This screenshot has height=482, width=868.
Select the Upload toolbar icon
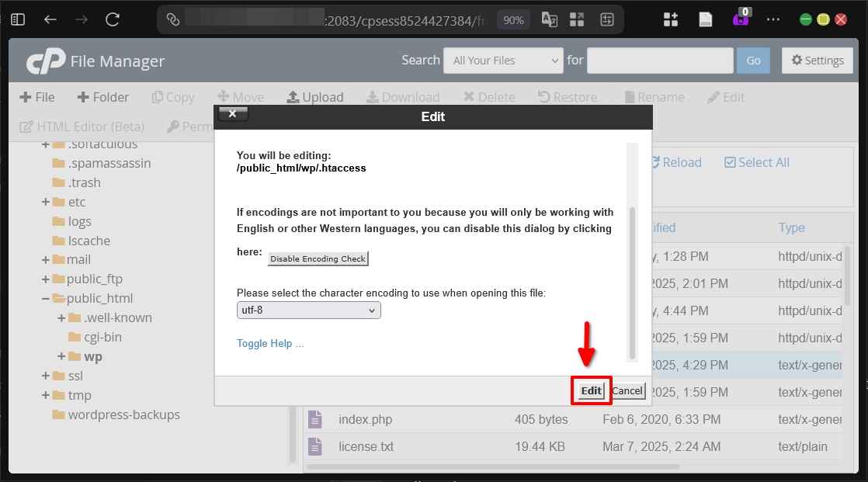click(x=315, y=97)
